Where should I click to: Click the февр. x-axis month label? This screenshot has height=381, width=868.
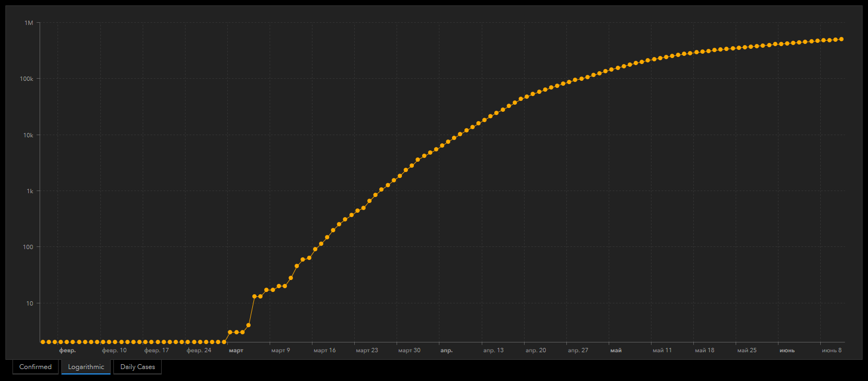67,351
